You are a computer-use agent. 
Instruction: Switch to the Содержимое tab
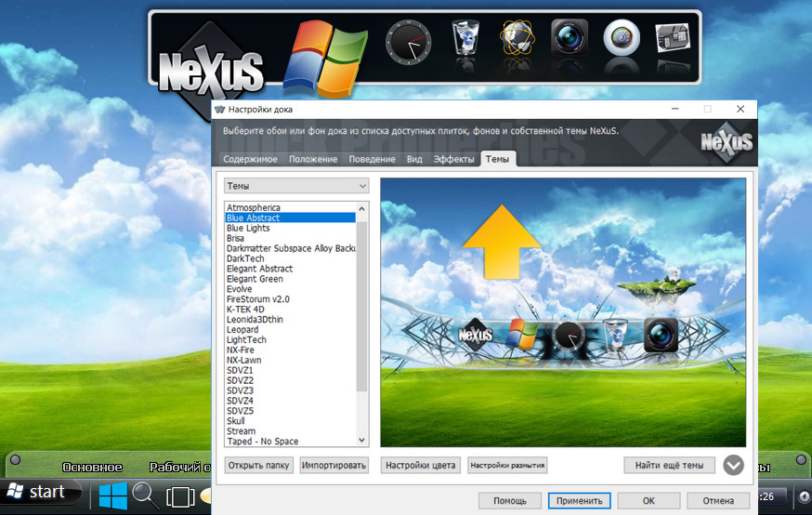tap(250, 159)
